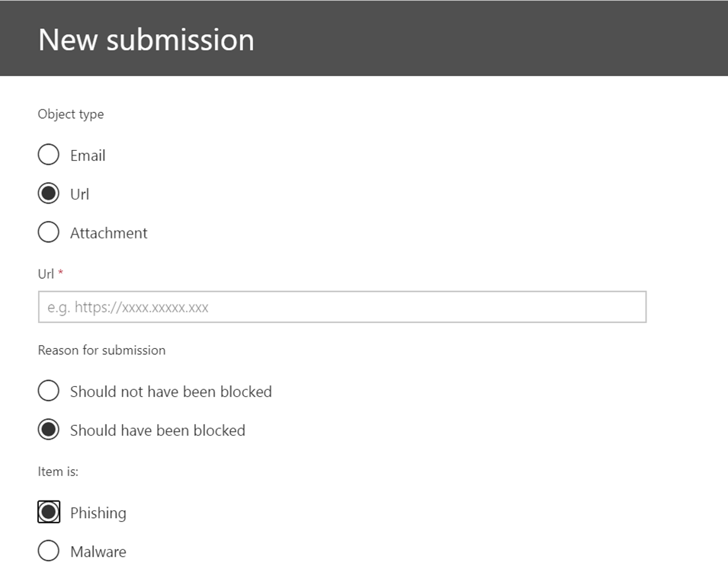728x585 pixels.
Task: Click the 'Should not have been blocked' label text
Action: [171, 392]
